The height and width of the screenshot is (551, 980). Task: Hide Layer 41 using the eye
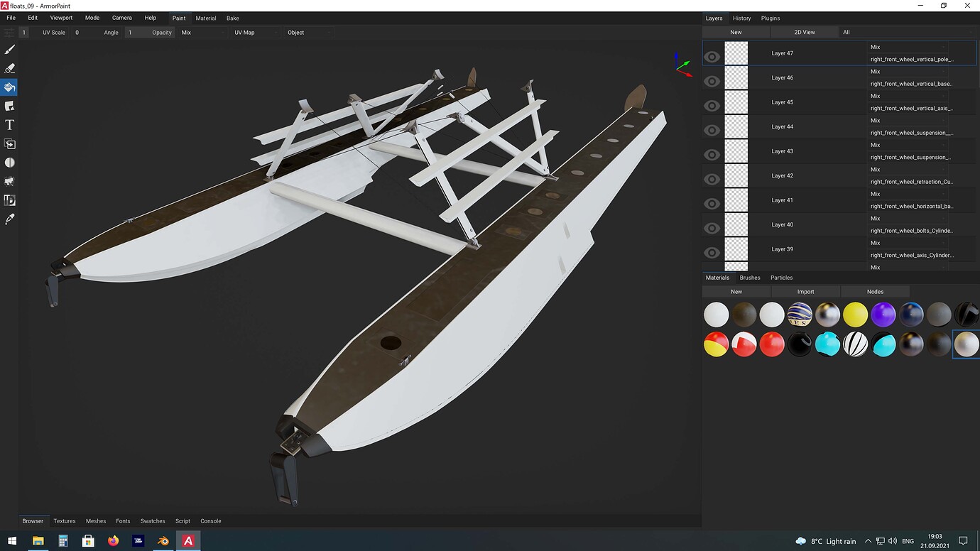click(x=712, y=204)
